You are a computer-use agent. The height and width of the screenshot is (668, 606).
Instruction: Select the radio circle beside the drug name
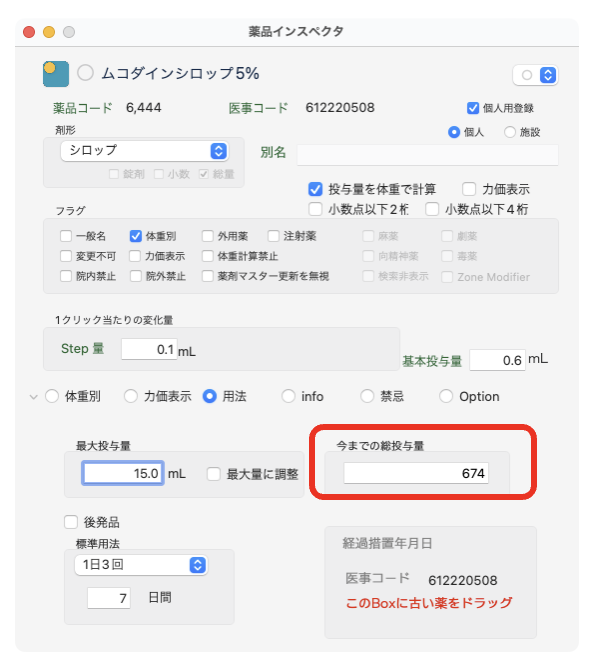click(85, 73)
